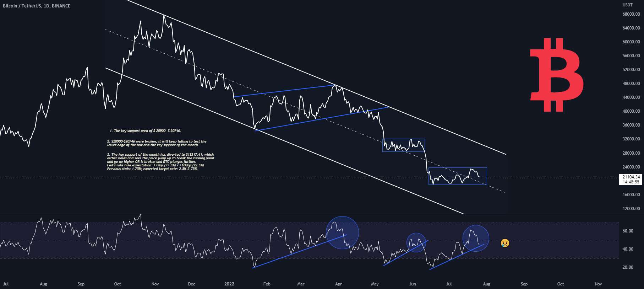The width and height of the screenshot is (644, 289).
Task: Click the 44000.00 price axis label
Action: (x=631, y=97)
